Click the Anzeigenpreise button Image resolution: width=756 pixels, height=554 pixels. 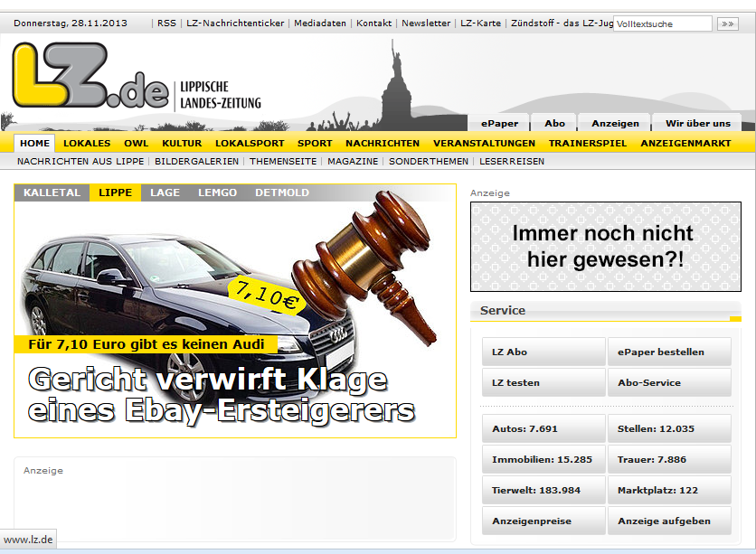click(543, 521)
